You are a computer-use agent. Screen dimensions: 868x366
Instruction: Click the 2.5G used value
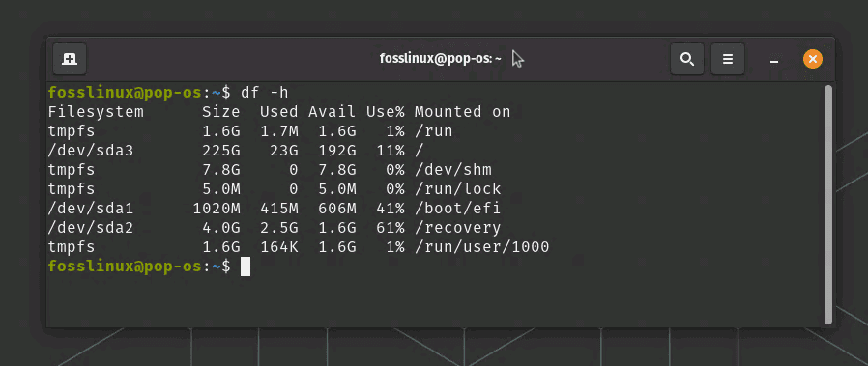pos(279,228)
